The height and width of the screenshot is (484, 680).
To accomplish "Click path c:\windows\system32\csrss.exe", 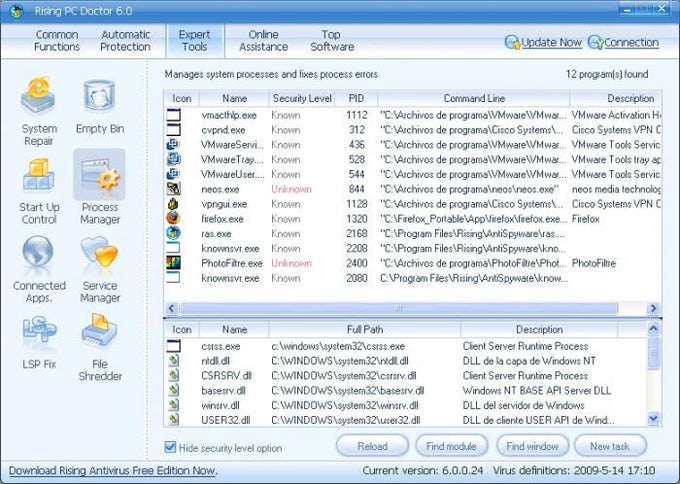I will (x=338, y=346).
